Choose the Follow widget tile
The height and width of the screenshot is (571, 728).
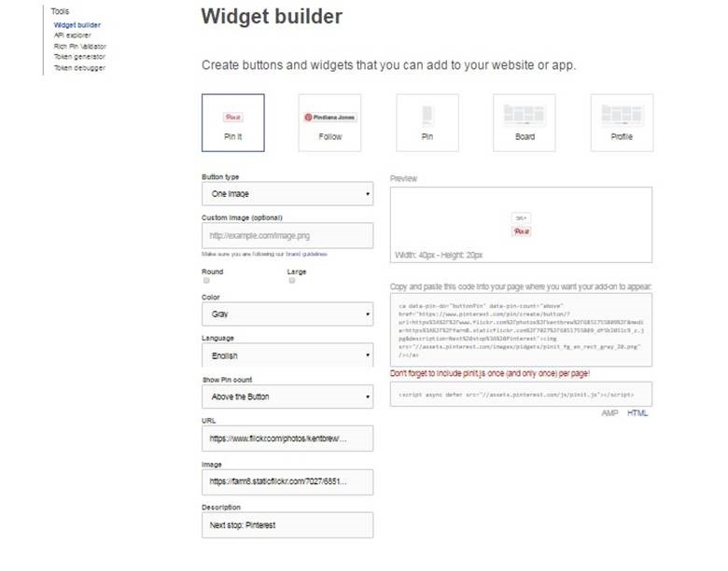pos(329,122)
